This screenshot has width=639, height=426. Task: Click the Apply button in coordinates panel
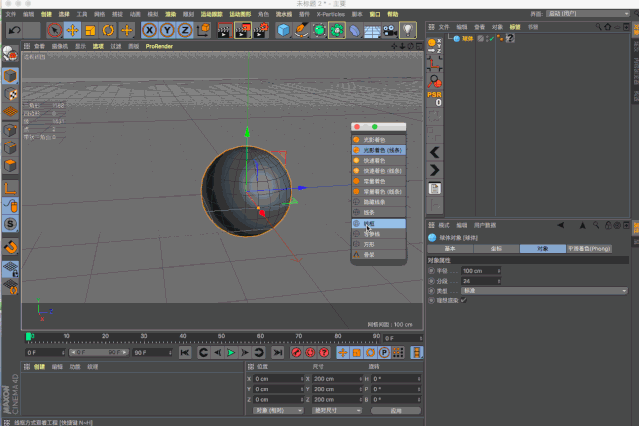[396, 411]
